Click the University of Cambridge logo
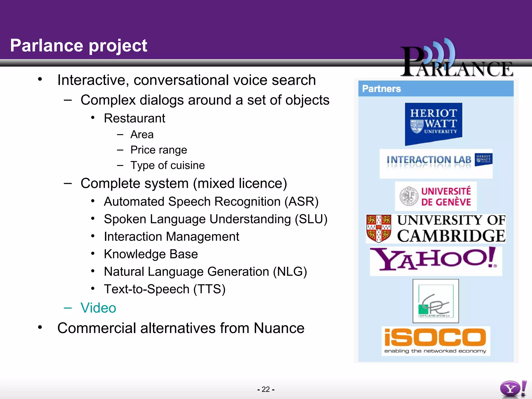This screenshot has width=532, height=399. [x=436, y=229]
